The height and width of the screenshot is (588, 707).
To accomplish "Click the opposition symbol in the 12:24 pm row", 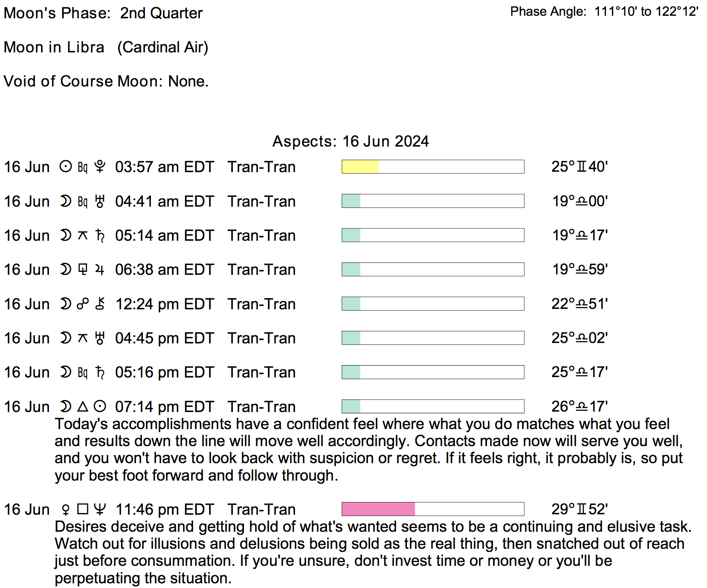I will [x=83, y=304].
